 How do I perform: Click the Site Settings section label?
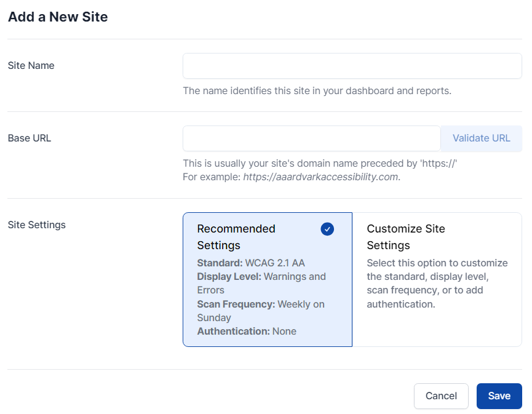[36, 225]
